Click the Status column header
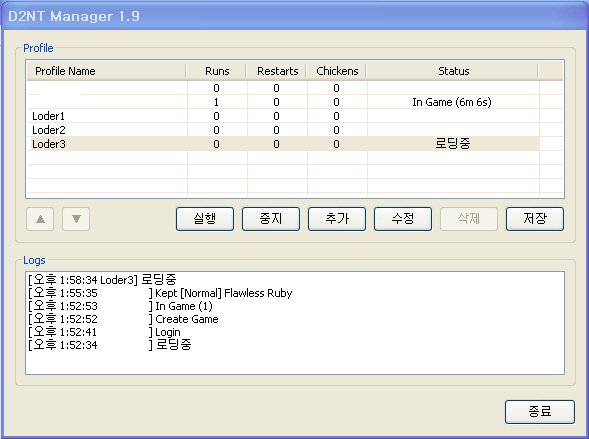The height and width of the screenshot is (439, 589). click(x=453, y=71)
